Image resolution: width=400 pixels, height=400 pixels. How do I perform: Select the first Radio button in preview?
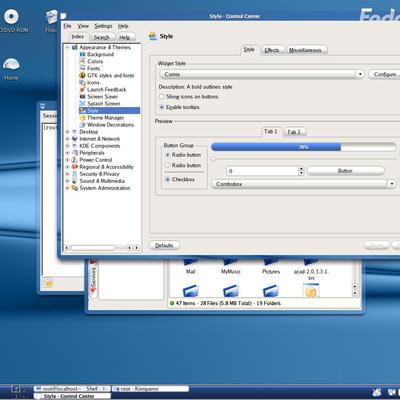(168, 155)
